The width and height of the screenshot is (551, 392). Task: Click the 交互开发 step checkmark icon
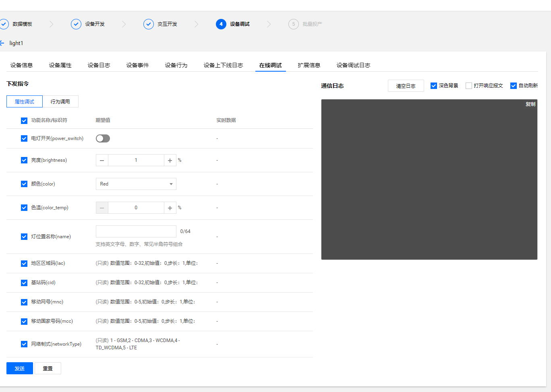tap(149, 24)
